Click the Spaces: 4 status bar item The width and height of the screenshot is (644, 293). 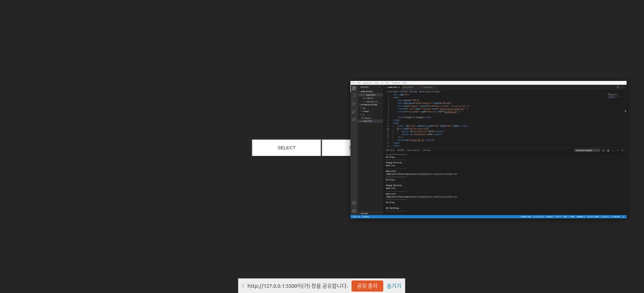coord(550,217)
